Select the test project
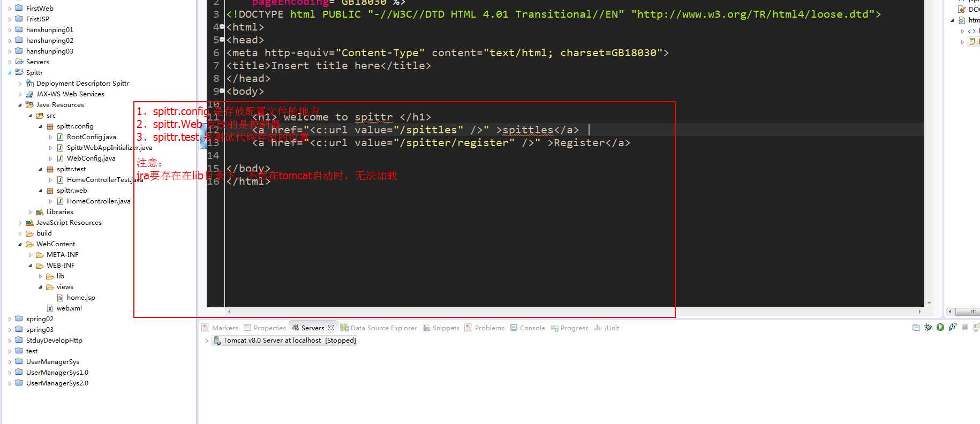980x424 pixels. (32, 351)
